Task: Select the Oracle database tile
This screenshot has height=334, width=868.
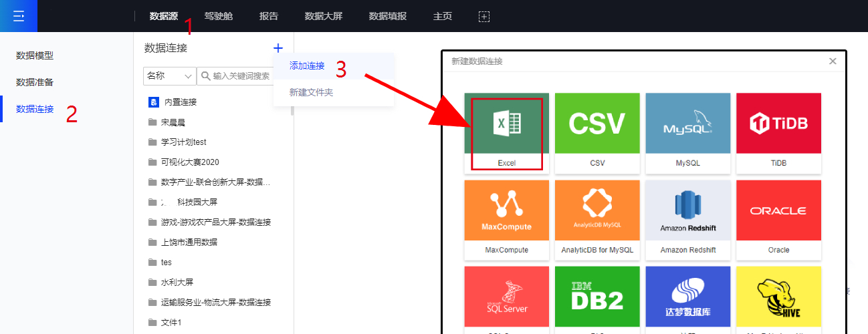Action: pos(778,211)
